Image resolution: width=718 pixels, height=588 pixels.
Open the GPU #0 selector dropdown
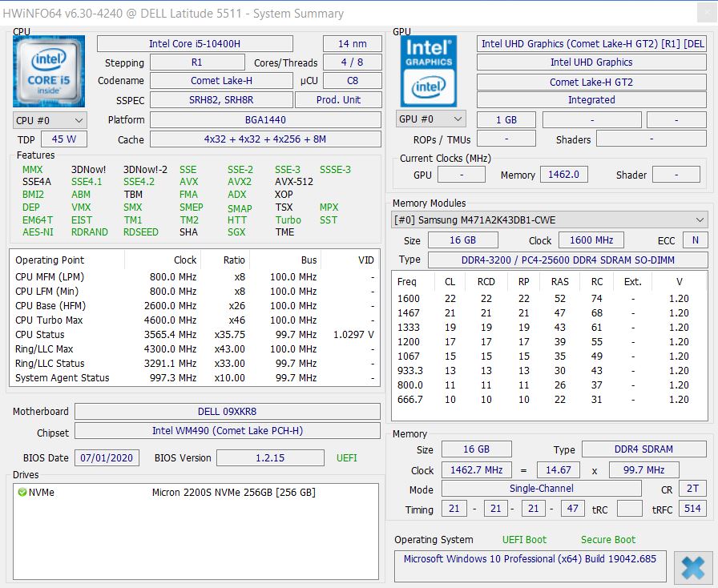[x=430, y=119]
